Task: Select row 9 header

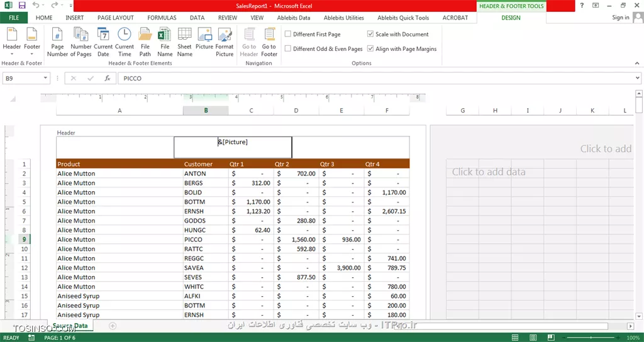Action: pos(25,240)
